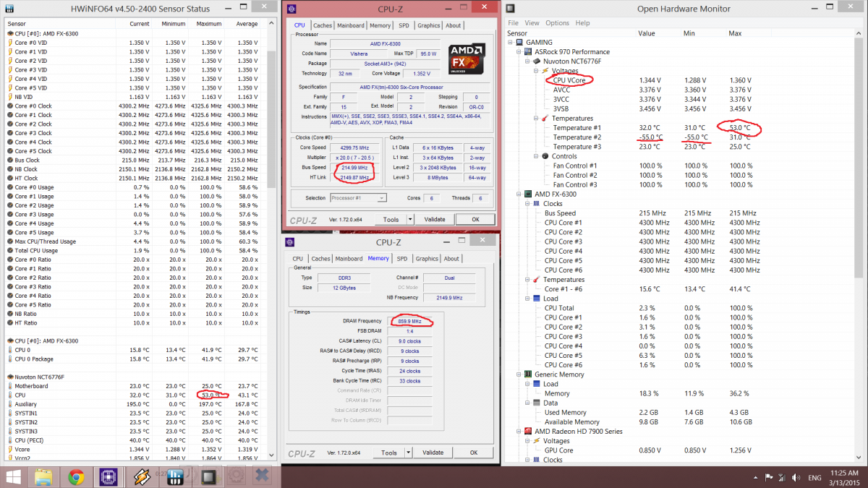868x488 pixels.
Task: Open the Options menu in Open Hardware Monitor
Action: (557, 23)
